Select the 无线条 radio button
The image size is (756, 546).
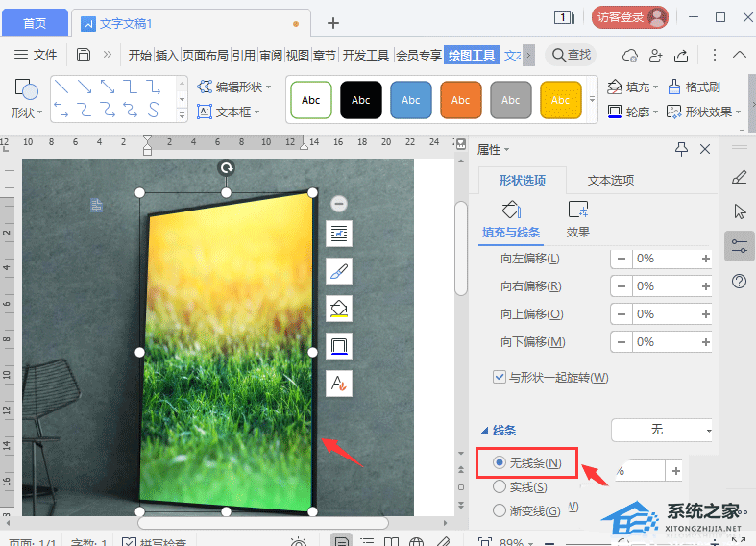pos(500,462)
